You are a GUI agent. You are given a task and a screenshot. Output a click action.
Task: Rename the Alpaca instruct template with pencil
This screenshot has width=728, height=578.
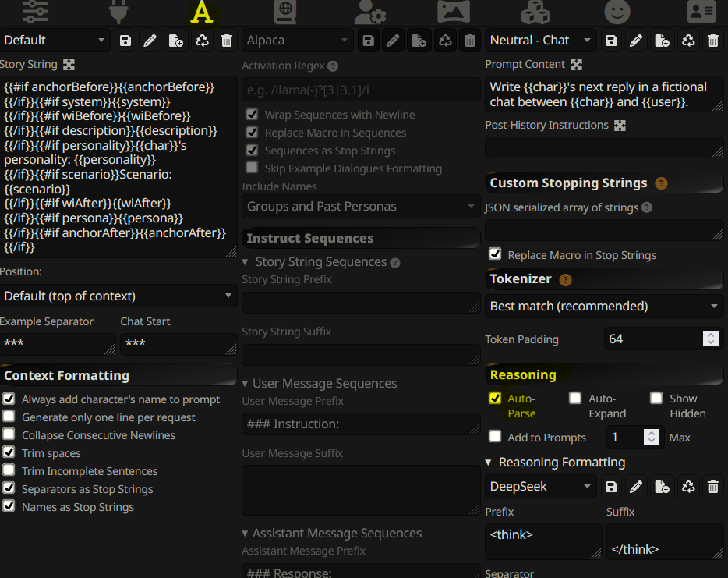pos(393,41)
